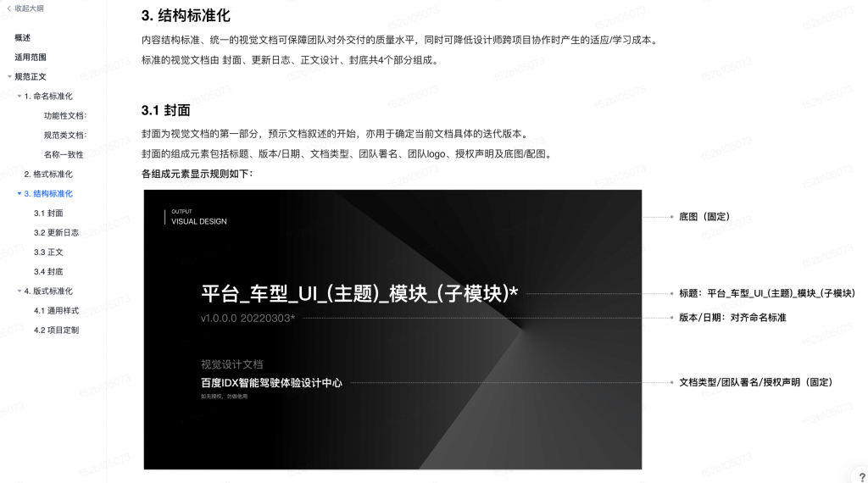Open 功能性文档: outline item

click(x=65, y=115)
